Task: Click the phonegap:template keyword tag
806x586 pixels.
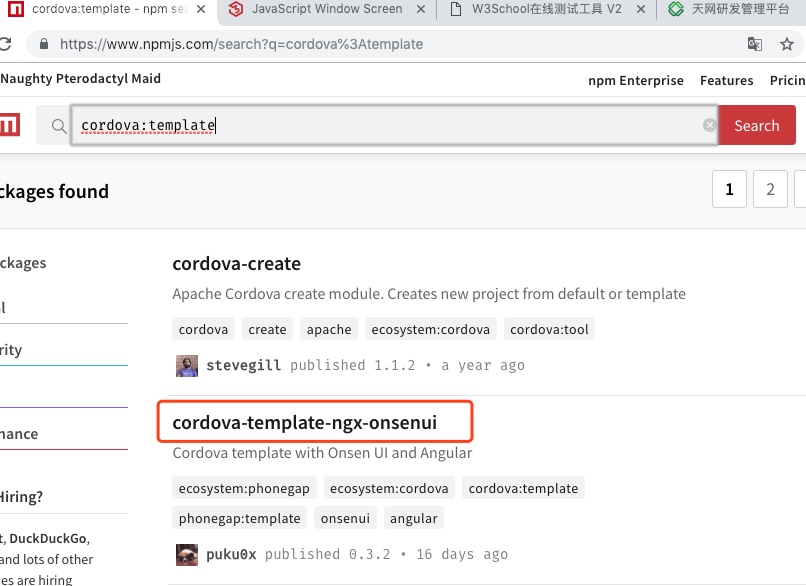Action: 240,519
